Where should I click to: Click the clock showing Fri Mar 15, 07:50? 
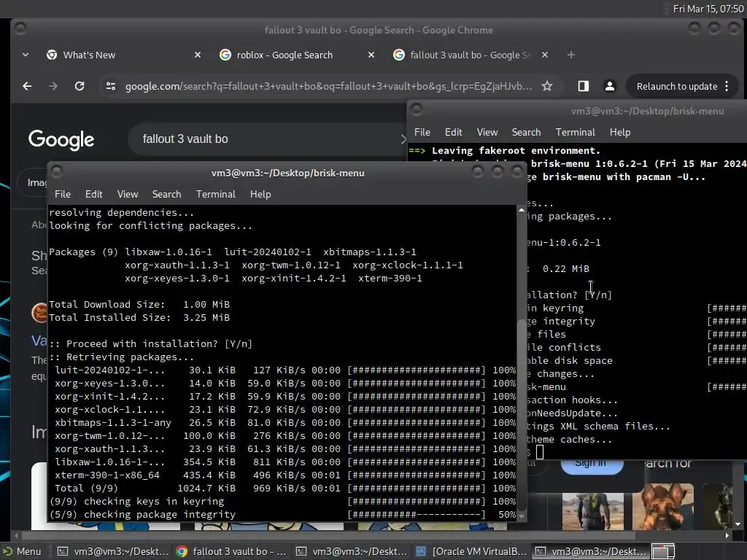pyautogui.click(x=708, y=9)
